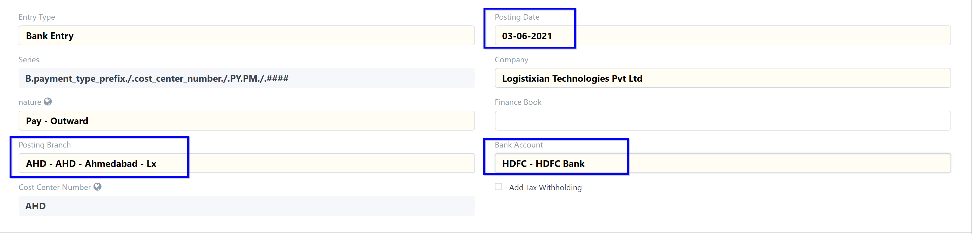
Task: Click globe icon next to Cost Center Number
Action: tap(98, 187)
